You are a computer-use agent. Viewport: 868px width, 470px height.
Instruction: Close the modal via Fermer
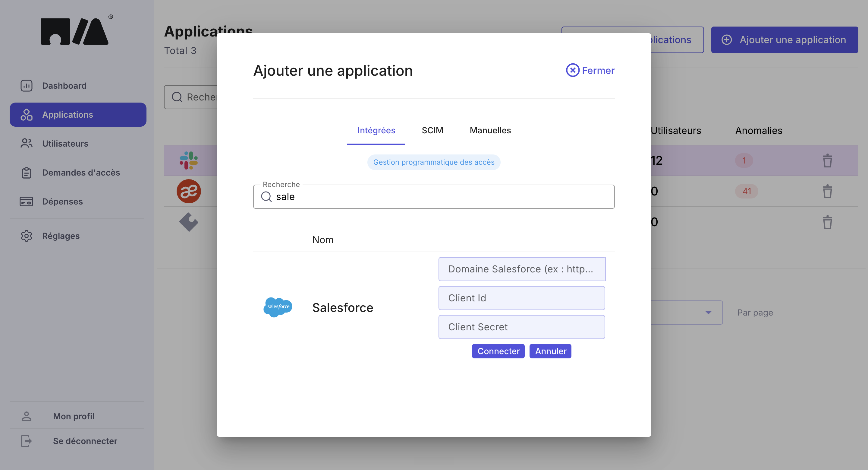[x=590, y=71]
